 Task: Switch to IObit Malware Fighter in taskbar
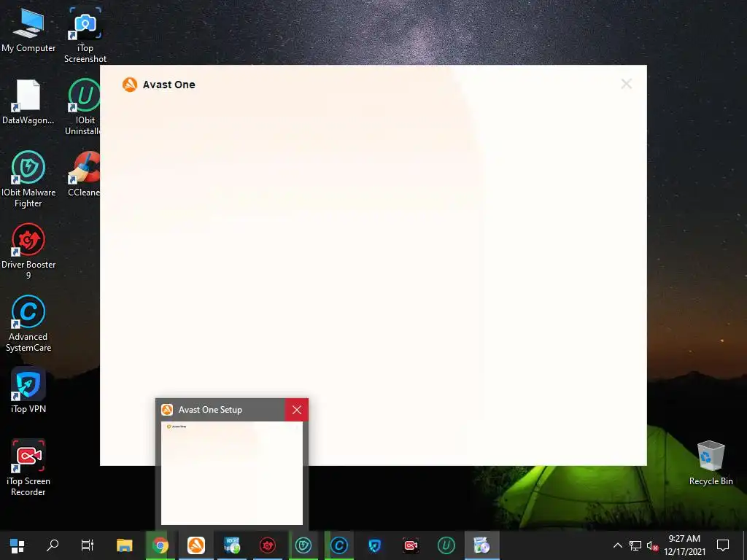click(303, 545)
